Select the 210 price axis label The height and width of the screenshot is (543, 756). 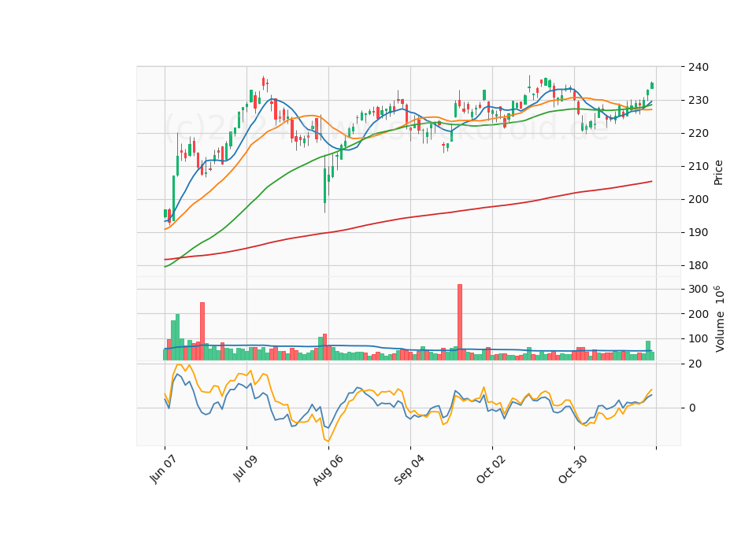(x=699, y=166)
